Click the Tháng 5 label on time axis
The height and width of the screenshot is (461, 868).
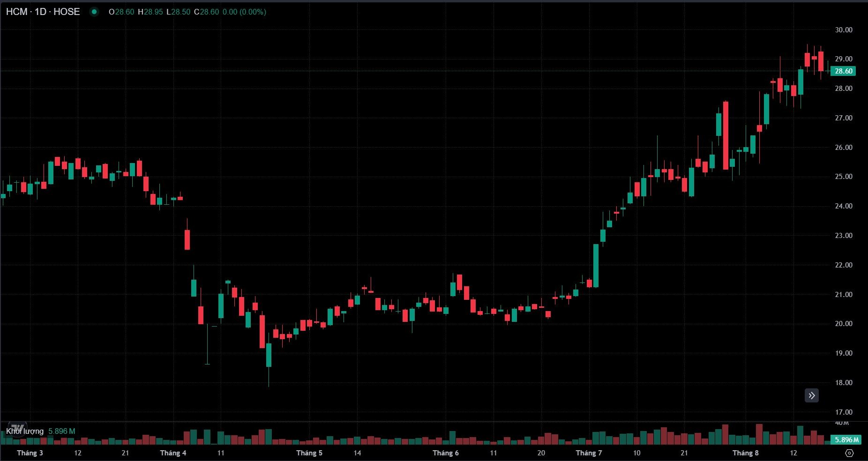309,453
